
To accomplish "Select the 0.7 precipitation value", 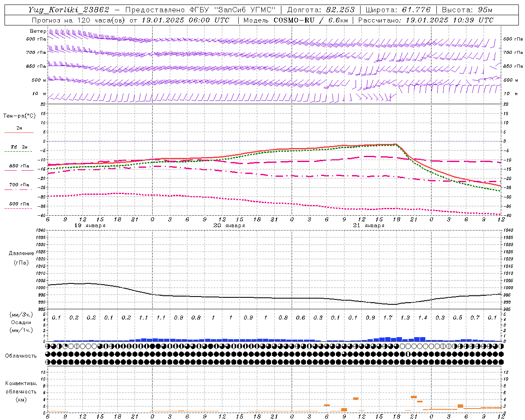I will [475, 318].
